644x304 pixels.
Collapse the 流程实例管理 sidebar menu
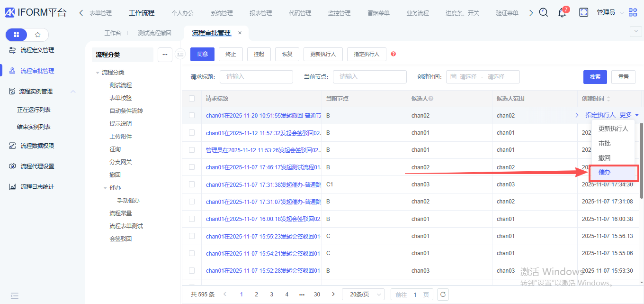point(73,92)
